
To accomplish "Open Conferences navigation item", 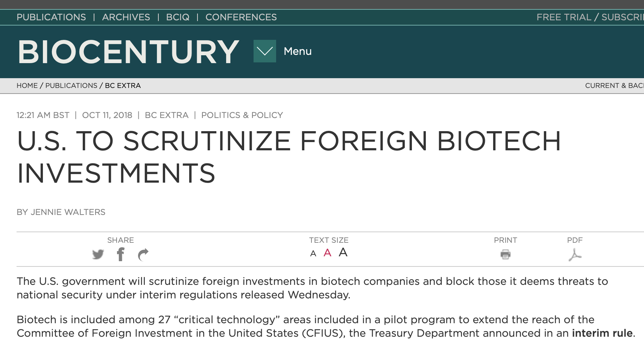I will 241,17.
